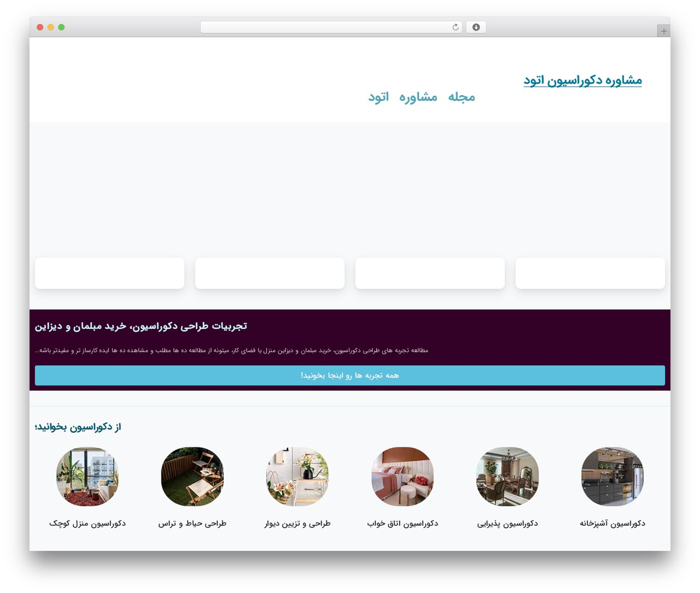This screenshot has width=700, height=593.
Task: Click the دکوراسیون اتاق خواب text link
Action: 402,524
